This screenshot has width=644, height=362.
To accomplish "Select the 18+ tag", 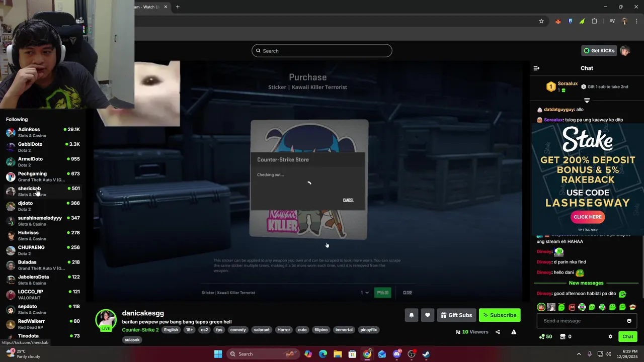I will click(x=189, y=330).
